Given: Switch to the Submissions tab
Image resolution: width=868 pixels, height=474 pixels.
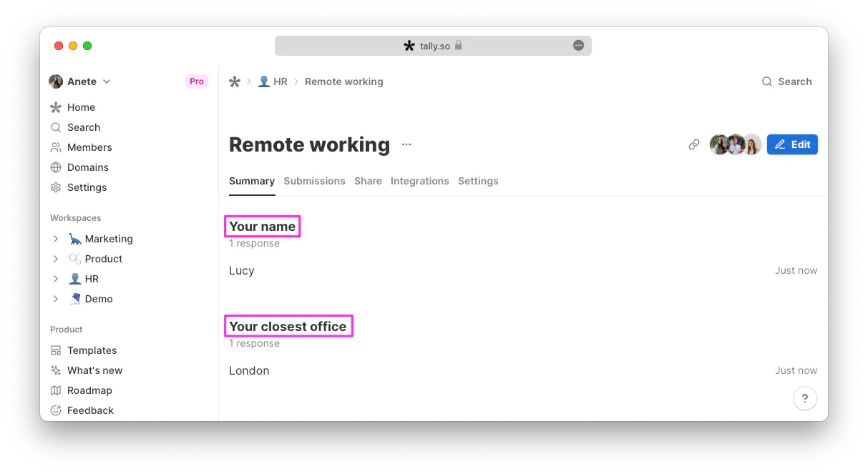Looking at the screenshot, I should (x=315, y=182).
